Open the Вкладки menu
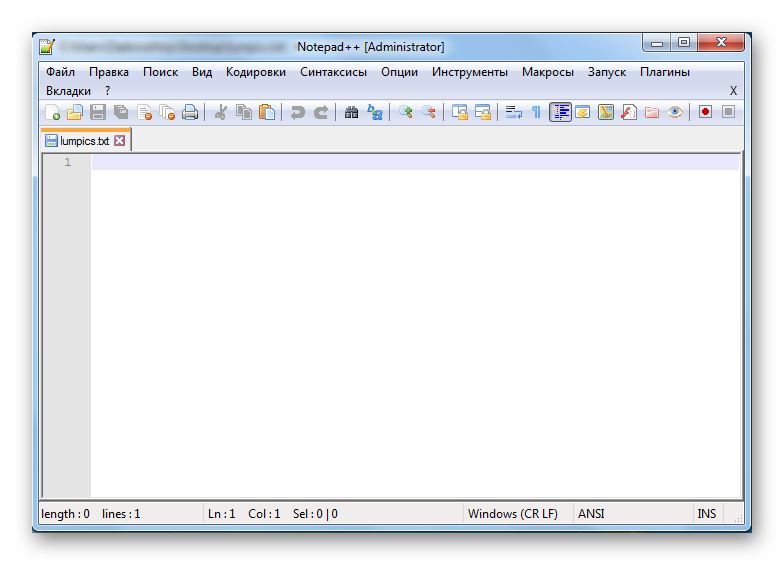The width and height of the screenshot is (784, 565). [x=68, y=91]
